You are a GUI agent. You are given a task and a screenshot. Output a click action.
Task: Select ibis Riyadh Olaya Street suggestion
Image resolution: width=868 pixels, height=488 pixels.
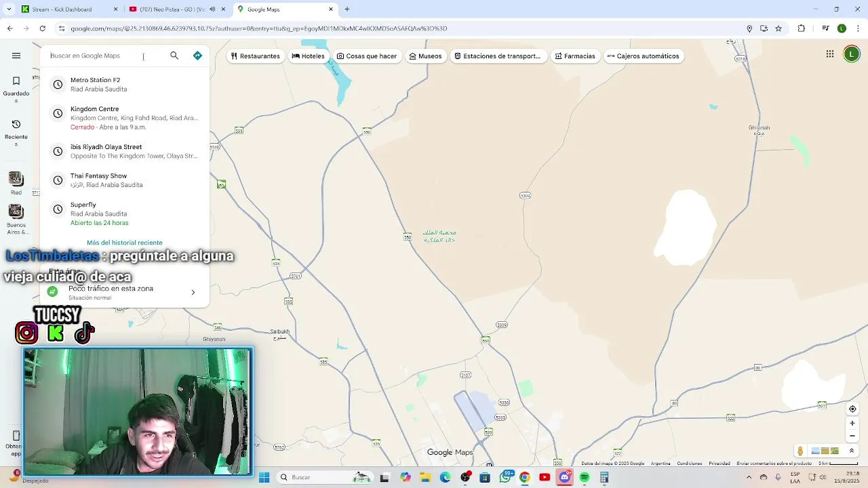click(x=125, y=151)
